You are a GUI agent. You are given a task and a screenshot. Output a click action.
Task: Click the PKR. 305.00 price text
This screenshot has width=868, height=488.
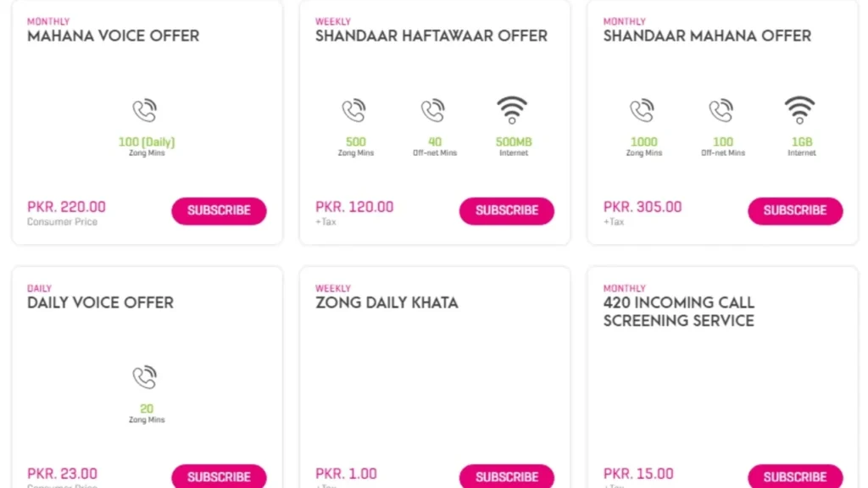click(x=643, y=207)
